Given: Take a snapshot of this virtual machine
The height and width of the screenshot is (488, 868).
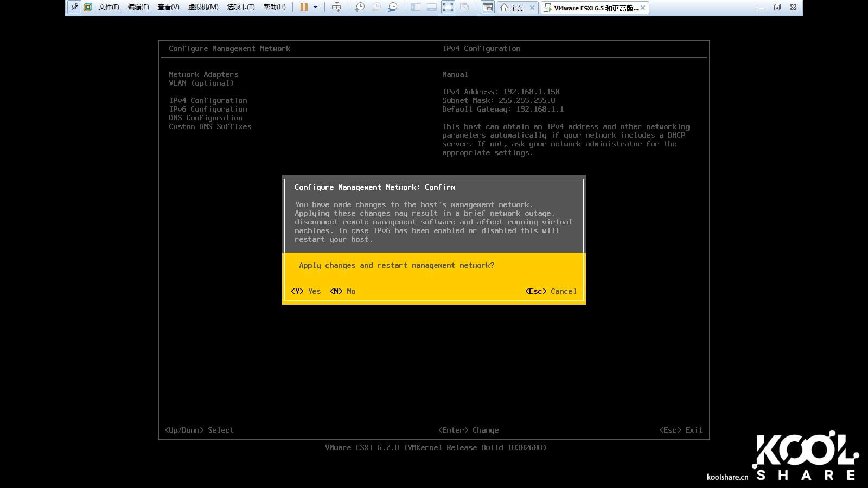Looking at the screenshot, I should tap(360, 8).
